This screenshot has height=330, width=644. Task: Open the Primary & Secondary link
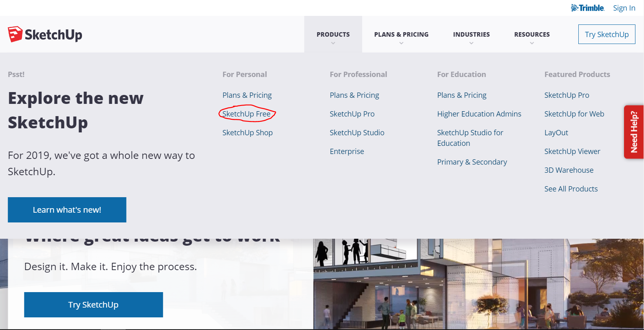472,162
